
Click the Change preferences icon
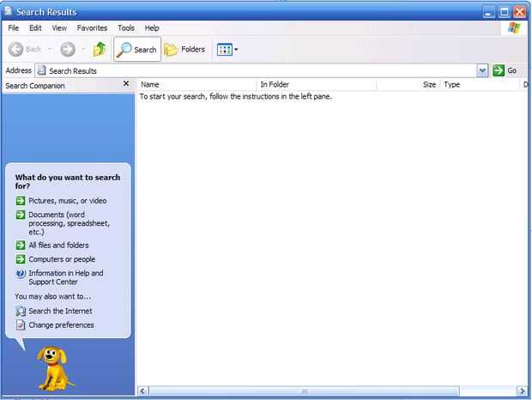pos(21,325)
